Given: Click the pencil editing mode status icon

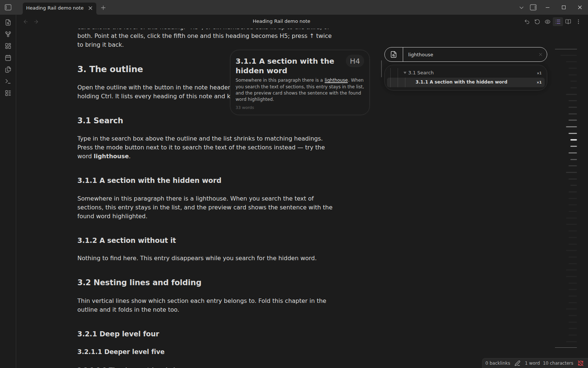Looking at the screenshot, I should [517, 363].
